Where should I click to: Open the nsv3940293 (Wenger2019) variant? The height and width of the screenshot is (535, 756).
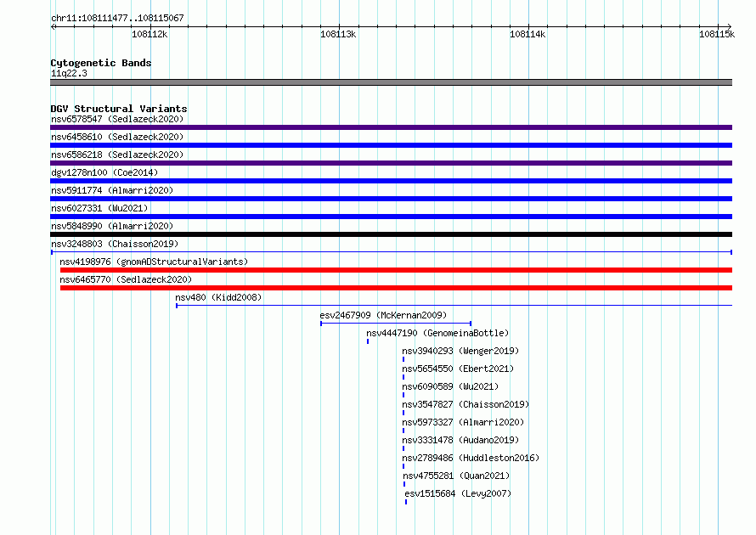pyautogui.click(x=460, y=351)
